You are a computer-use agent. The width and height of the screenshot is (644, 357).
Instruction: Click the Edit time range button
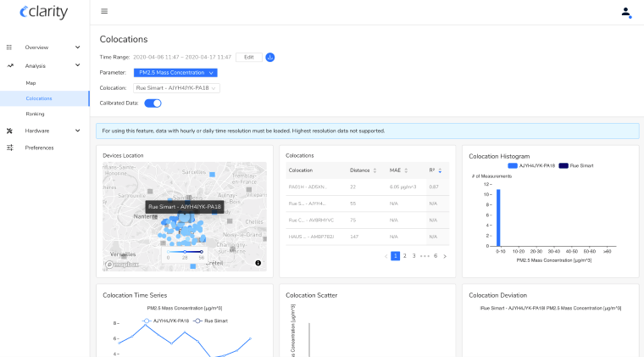pos(248,57)
